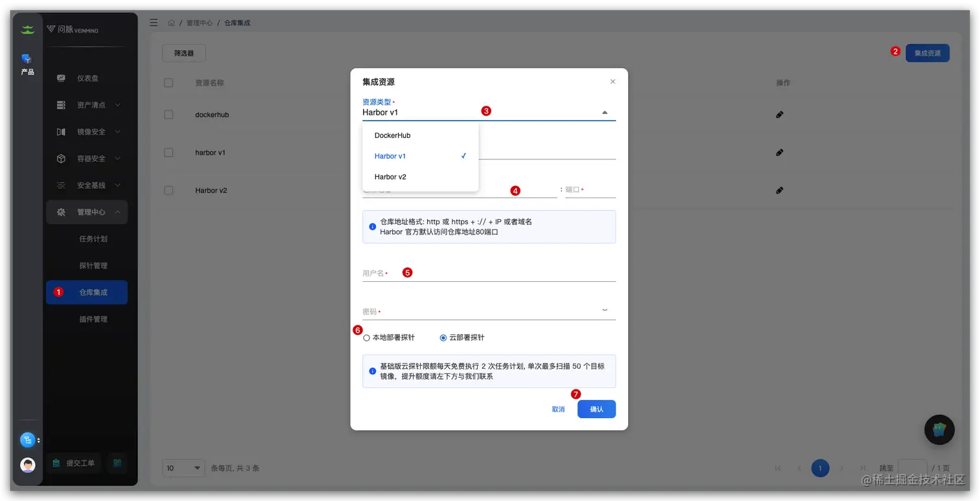Viewport: 980px width, 501px height.
Task: Open the floating help widget icon
Action: 939,430
